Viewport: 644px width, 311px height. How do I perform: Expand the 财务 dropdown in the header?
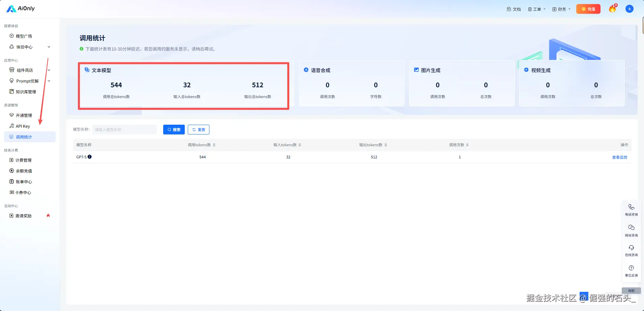coord(561,9)
